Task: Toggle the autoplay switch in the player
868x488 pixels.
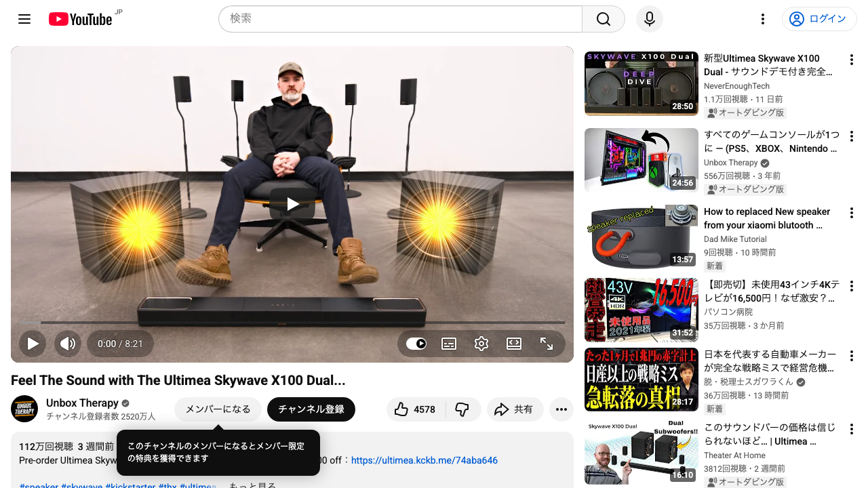Action: click(416, 344)
